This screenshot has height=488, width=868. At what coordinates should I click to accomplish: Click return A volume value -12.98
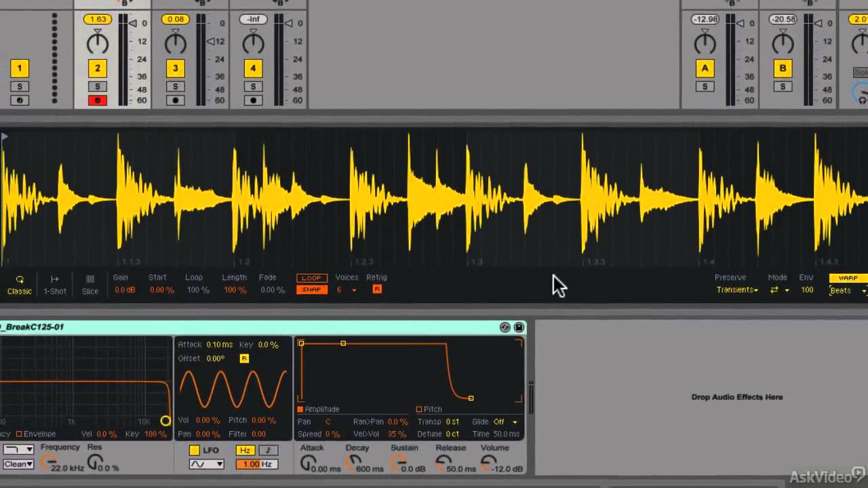tap(705, 19)
